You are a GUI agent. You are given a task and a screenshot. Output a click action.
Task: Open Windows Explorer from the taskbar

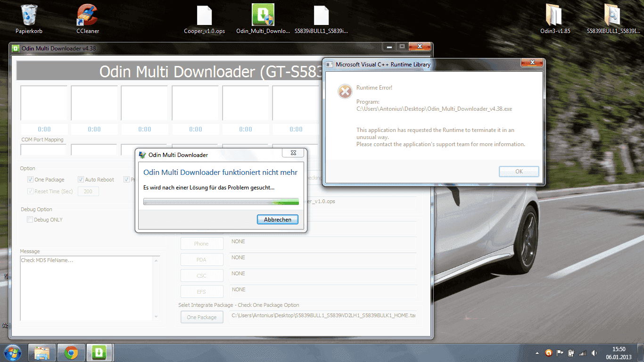pyautogui.click(x=42, y=353)
